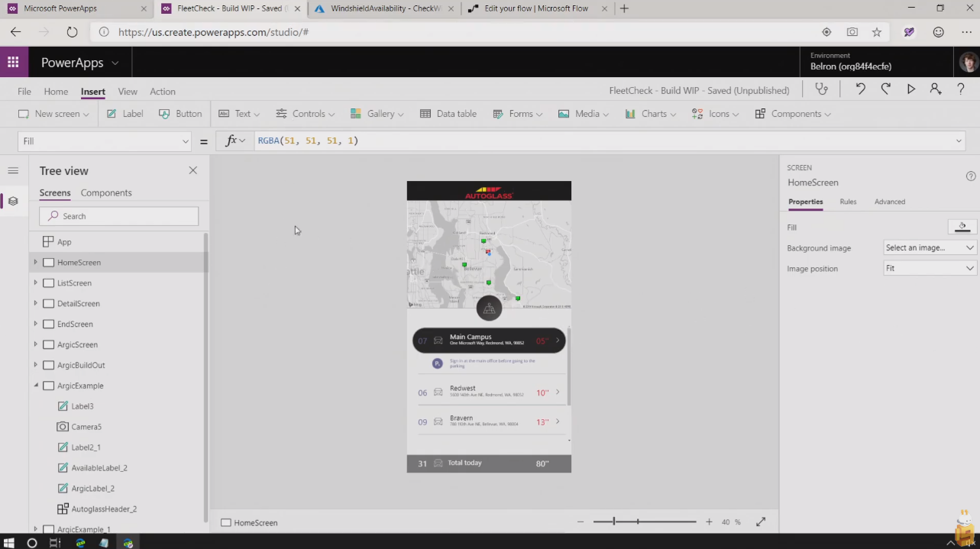Image resolution: width=980 pixels, height=549 pixels.
Task: Expand the HomeScreen tree node
Action: coord(35,262)
